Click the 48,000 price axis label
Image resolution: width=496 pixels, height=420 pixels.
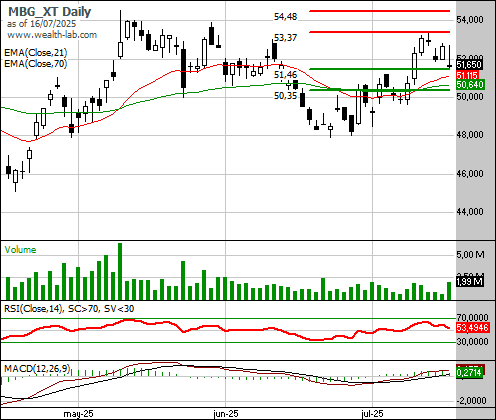tap(470, 135)
